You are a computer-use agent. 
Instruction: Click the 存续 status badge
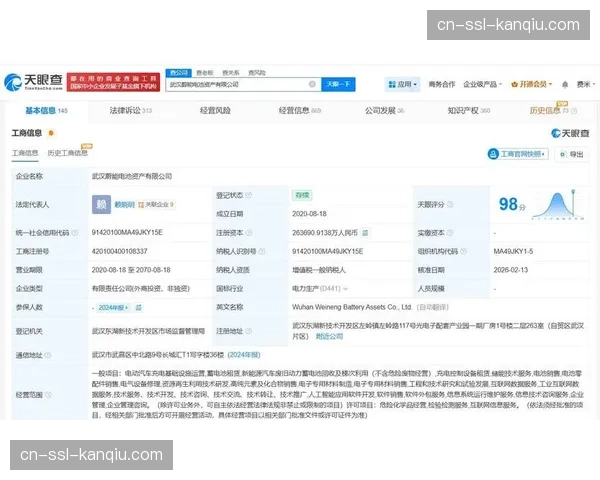pos(302,195)
